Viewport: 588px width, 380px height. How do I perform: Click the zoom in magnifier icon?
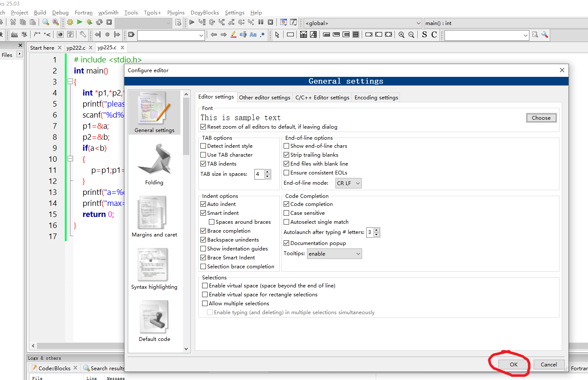402,35
